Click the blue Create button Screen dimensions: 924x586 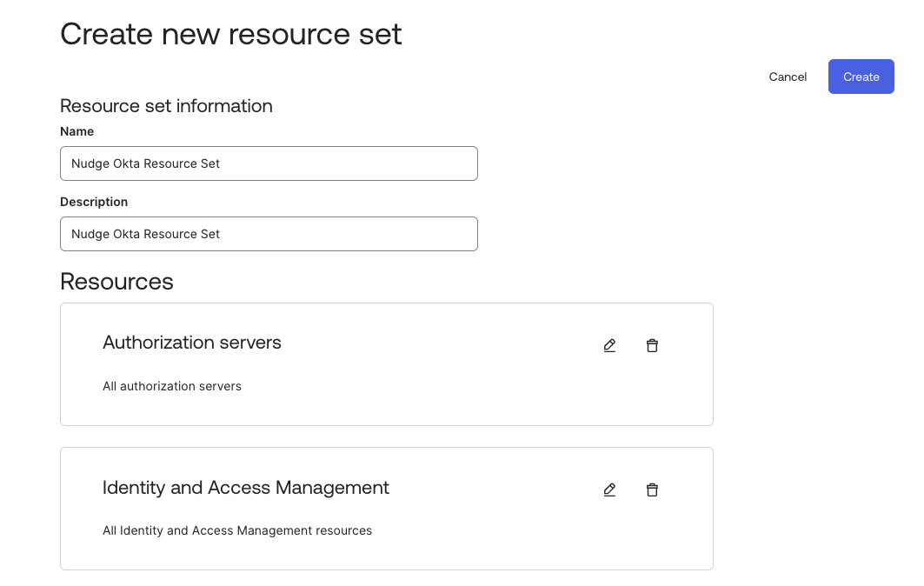point(861,77)
